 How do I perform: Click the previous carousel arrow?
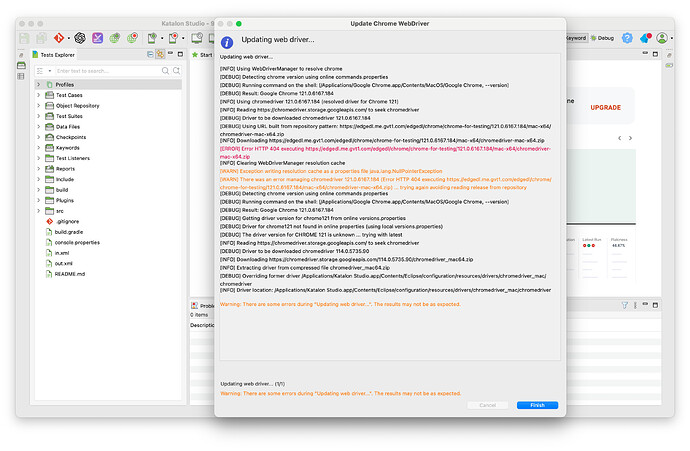tap(620, 138)
